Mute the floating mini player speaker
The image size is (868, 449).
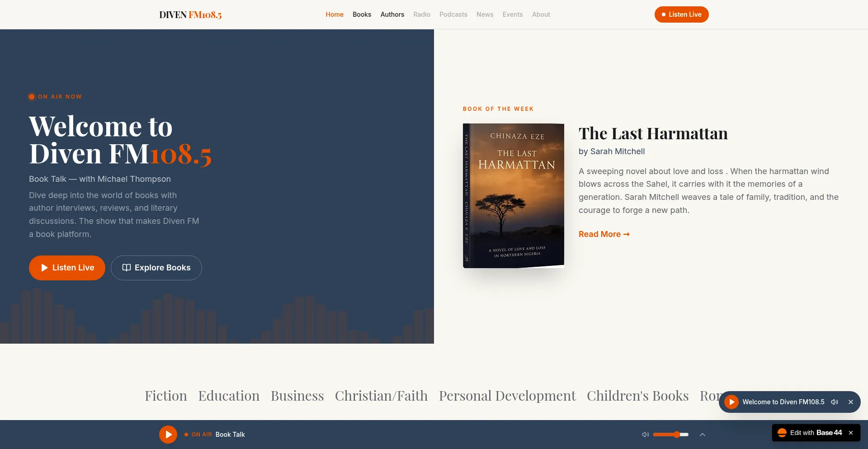tap(835, 402)
